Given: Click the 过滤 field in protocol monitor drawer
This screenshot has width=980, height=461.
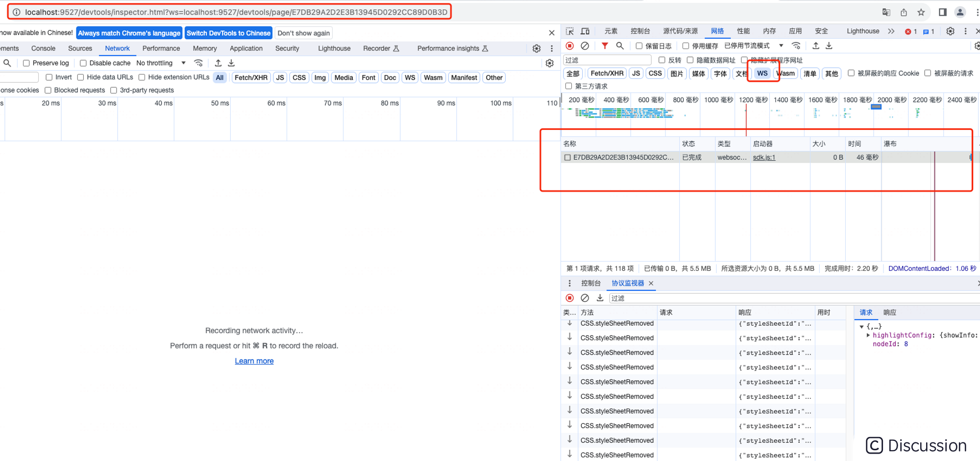Looking at the screenshot, I should coord(794,298).
